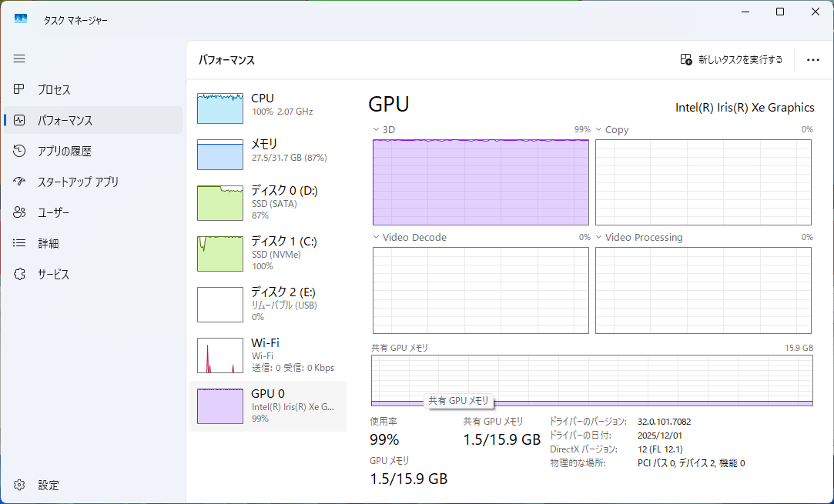The height and width of the screenshot is (504, 834).
Task: Select the Wi-Fi performance item
Action: click(x=266, y=355)
